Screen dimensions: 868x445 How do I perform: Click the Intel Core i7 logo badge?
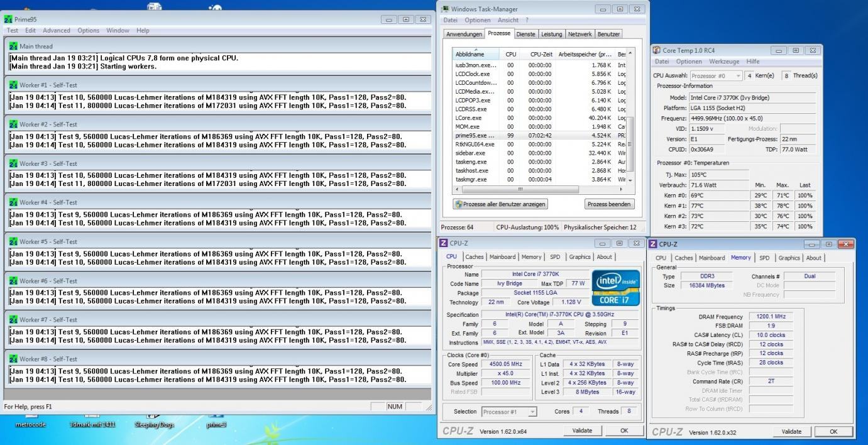(616, 287)
